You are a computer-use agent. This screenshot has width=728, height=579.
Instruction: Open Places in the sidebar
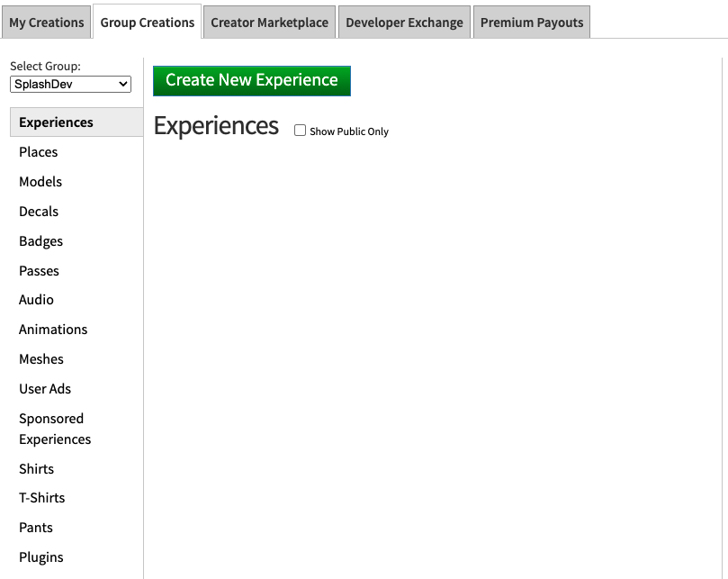click(x=39, y=152)
